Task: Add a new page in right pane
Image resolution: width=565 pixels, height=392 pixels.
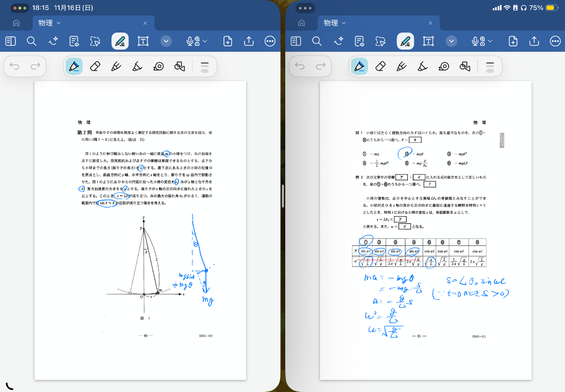Action: tap(513, 41)
